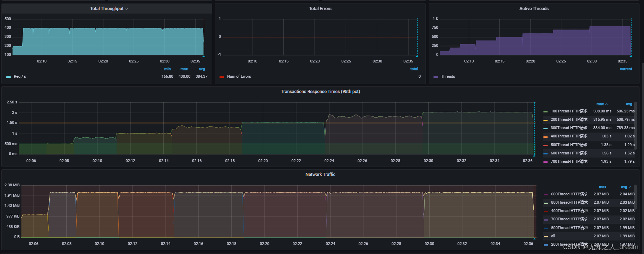The height and width of the screenshot is (254, 644).
Task: Toggle 600Thread-HTTP请求 series in Network Traffic legend
Action: coord(569,194)
